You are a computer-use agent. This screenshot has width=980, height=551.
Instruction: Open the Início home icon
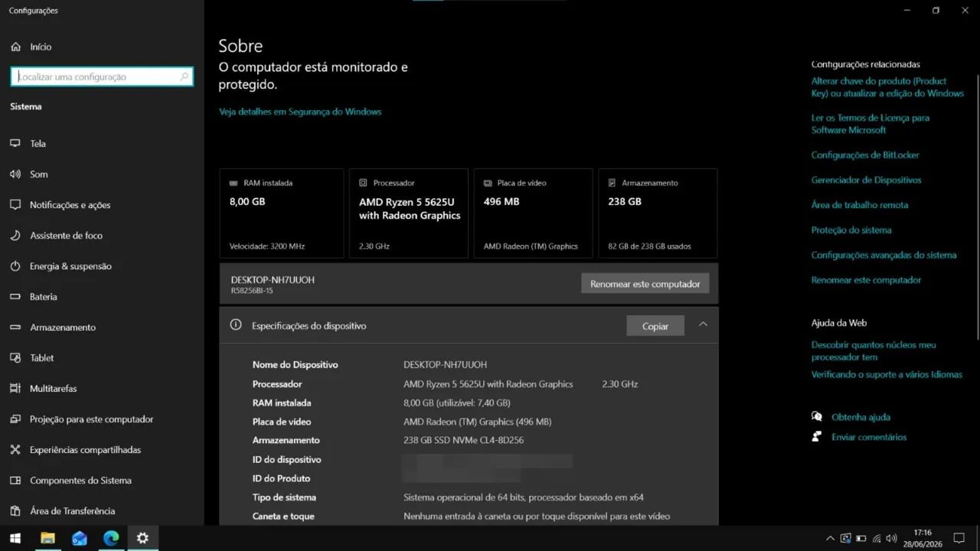(15, 47)
